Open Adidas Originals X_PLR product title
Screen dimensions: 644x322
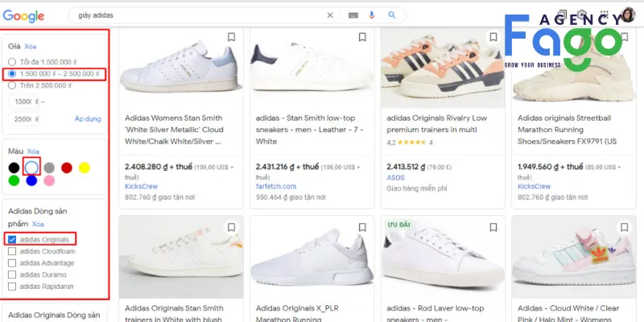pyautogui.click(x=297, y=314)
